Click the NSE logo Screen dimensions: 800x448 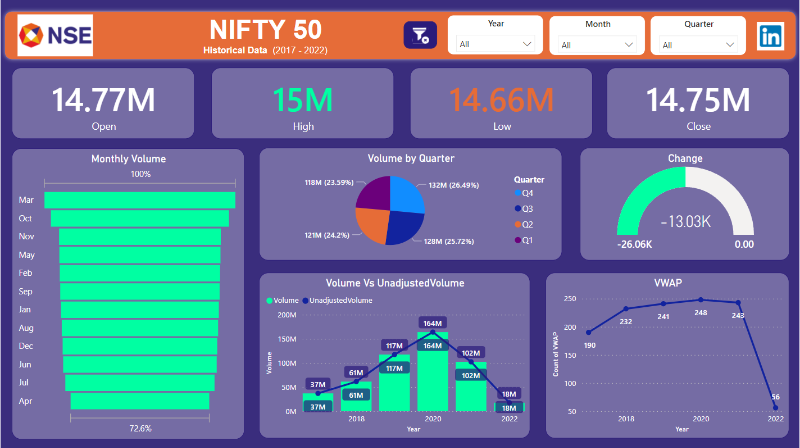(56, 35)
